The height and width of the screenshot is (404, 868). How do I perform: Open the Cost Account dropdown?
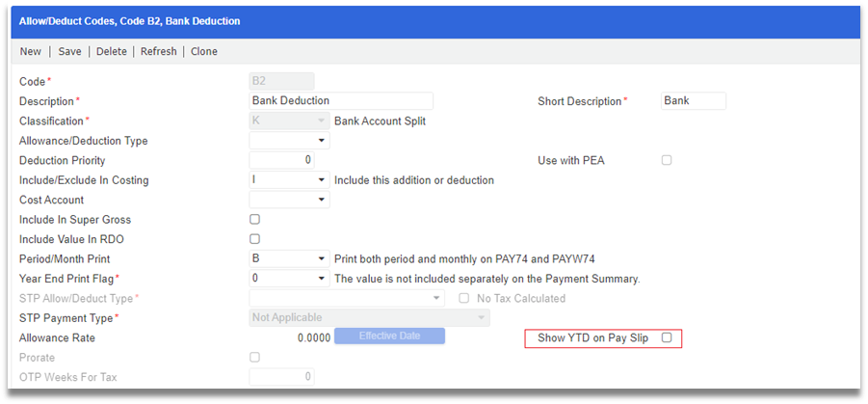290,200
